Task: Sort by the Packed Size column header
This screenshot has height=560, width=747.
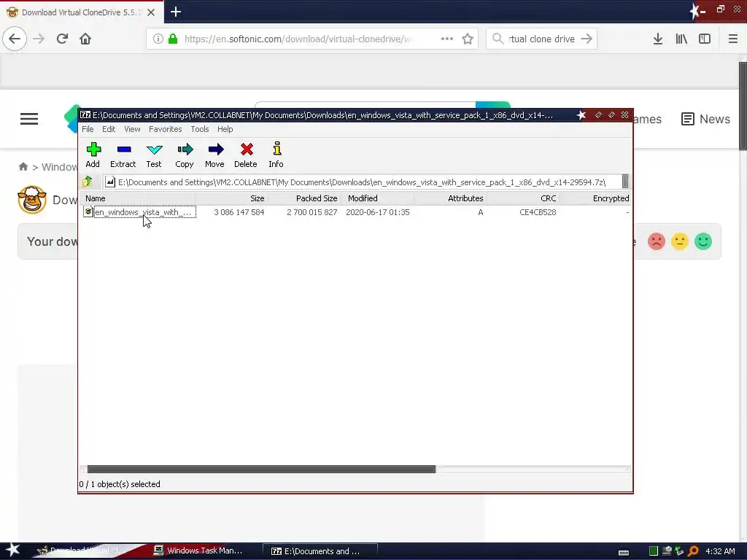Action: point(304,198)
